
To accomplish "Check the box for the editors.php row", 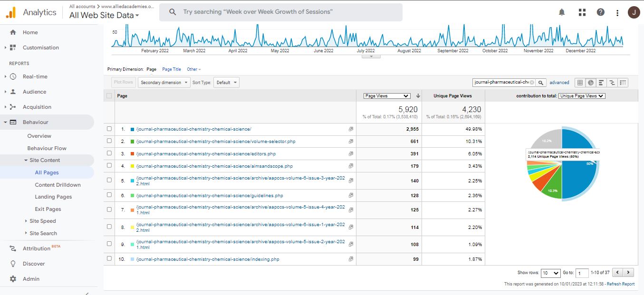I will (x=109, y=153).
